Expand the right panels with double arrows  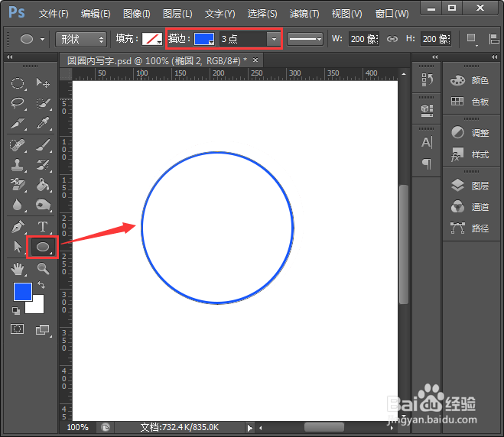(494, 57)
